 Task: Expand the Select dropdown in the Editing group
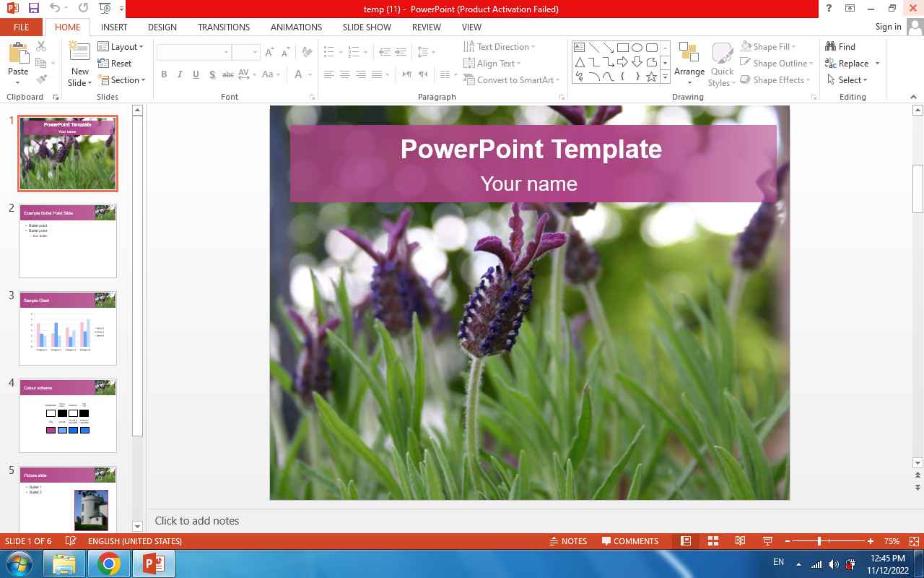coord(847,80)
